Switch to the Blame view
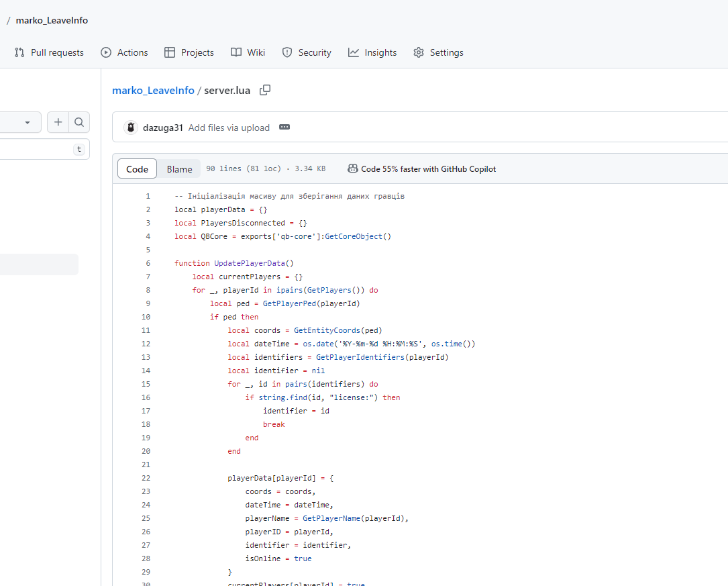The image size is (728, 586). click(x=179, y=169)
